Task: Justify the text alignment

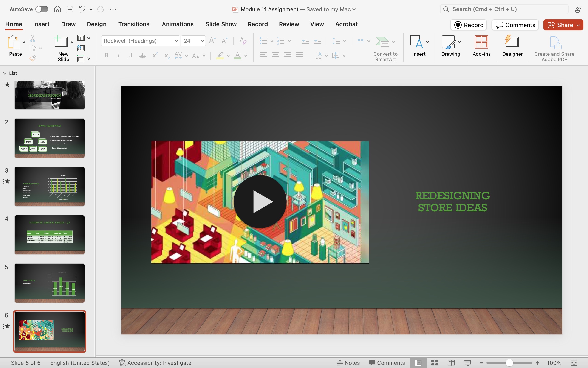Action: (300, 55)
